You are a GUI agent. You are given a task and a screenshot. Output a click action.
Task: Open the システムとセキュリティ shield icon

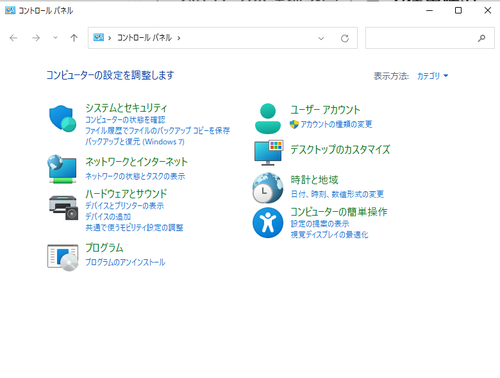pos(63,118)
